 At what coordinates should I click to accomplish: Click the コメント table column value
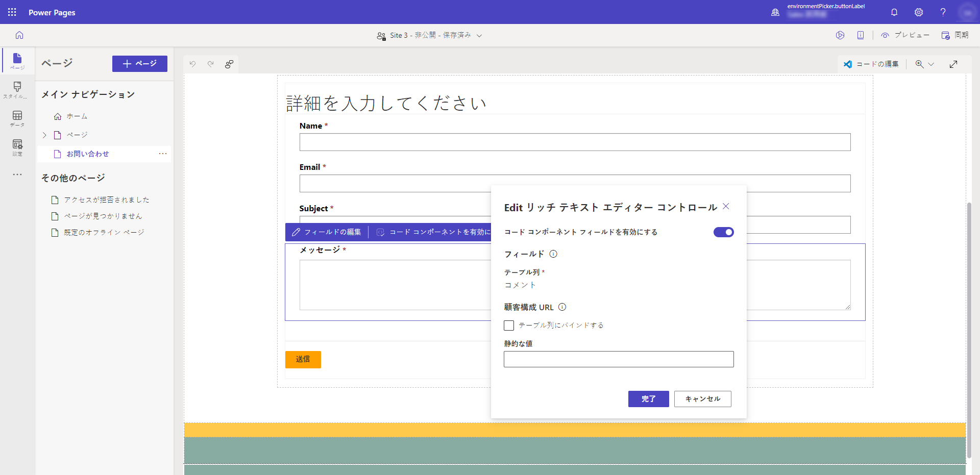(x=520, y=285)
